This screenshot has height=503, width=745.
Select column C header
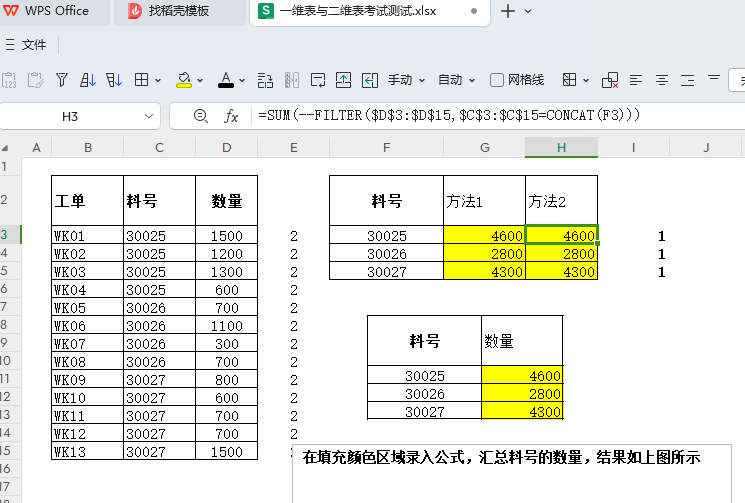click(x=159, y=148)
